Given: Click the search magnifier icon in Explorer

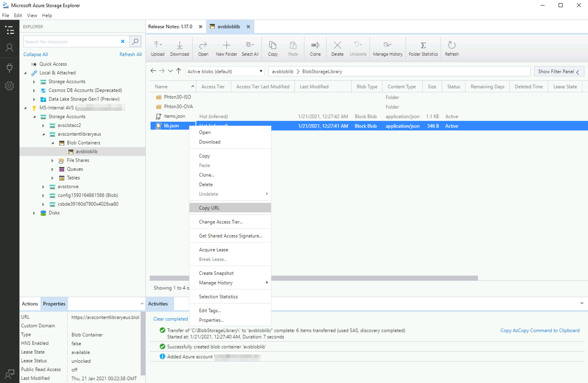Looking at the screenshot, I should 135,42.
